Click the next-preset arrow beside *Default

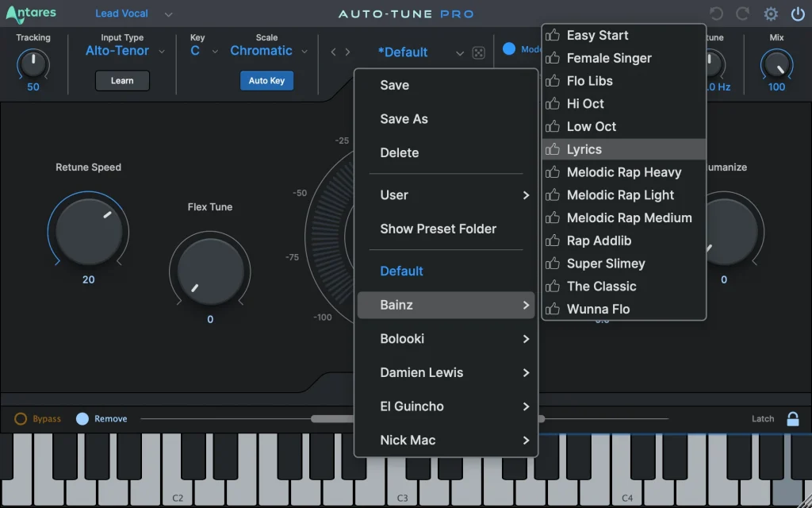[347, 51]
